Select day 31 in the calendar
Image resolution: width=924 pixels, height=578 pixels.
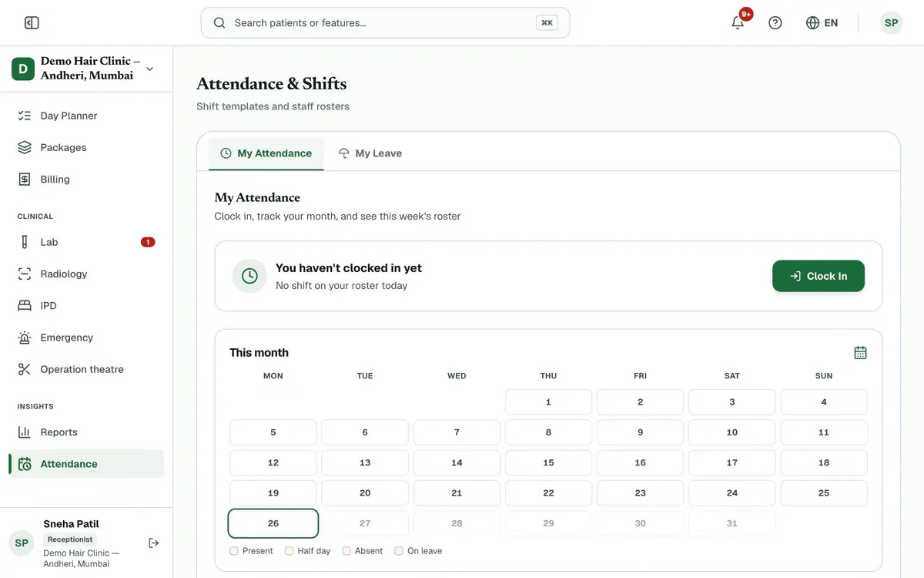(x=731, y=523)
